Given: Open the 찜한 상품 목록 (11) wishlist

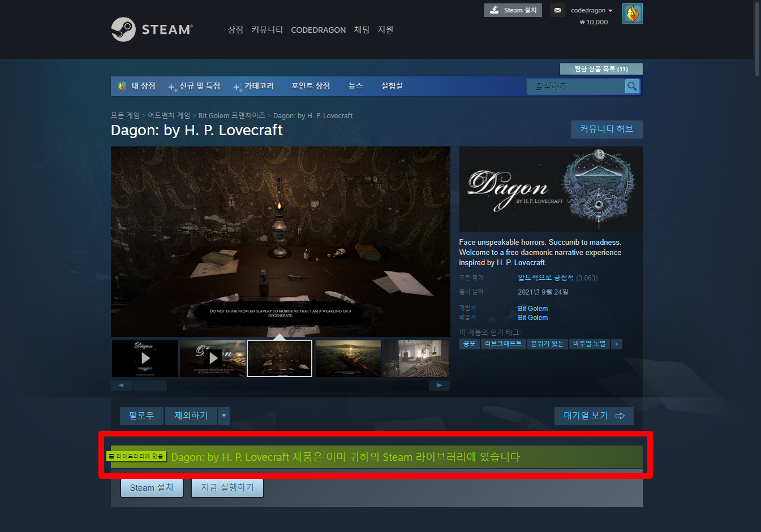Looking at the screenshot, I should click(x=601, y=69).
